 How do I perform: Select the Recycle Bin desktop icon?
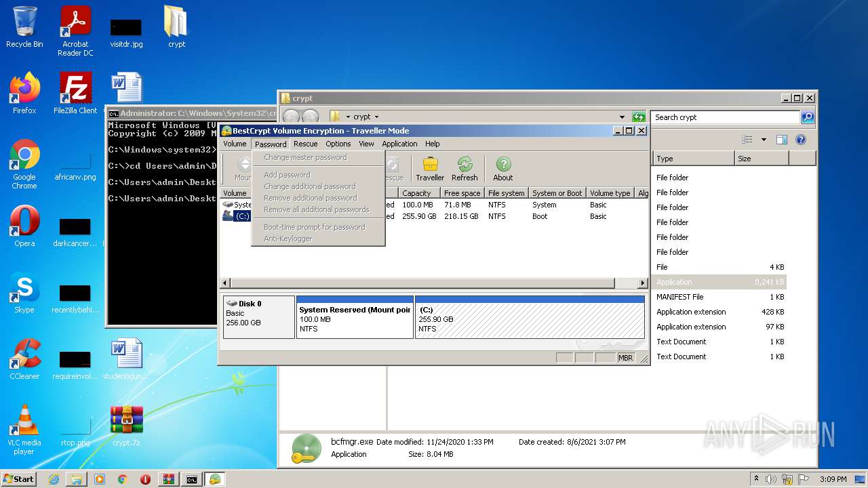pos(24,28)
